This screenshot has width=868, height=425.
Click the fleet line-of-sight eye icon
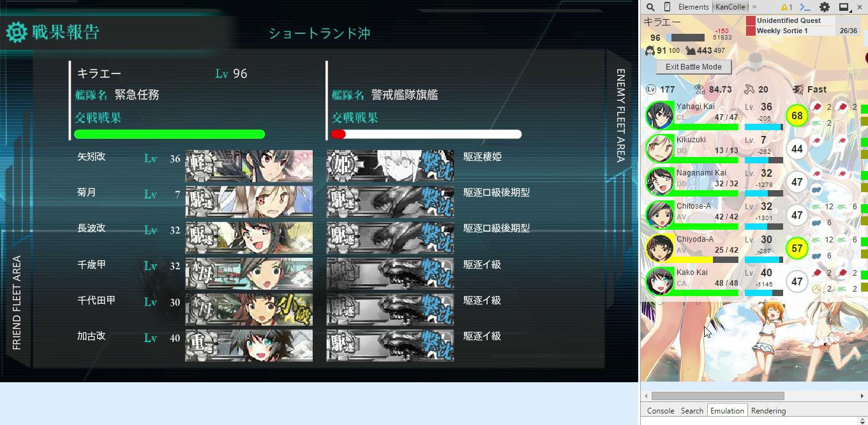pyautogui.click(x=700, y=89)
